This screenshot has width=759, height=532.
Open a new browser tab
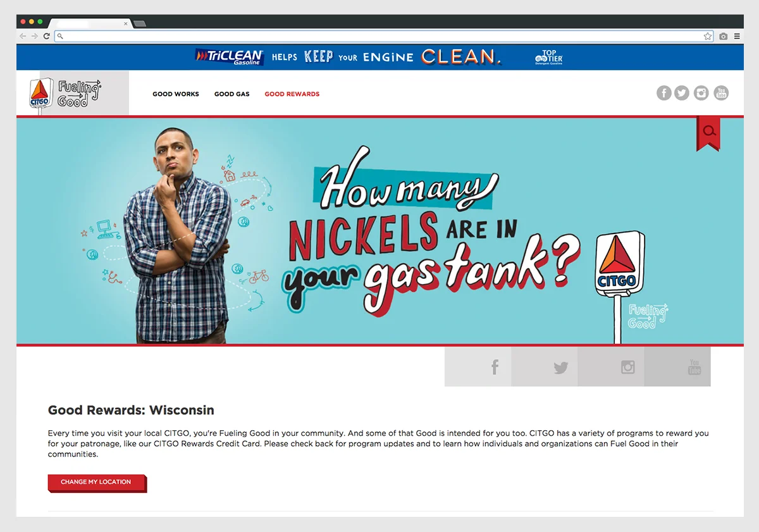pos(140,23)
